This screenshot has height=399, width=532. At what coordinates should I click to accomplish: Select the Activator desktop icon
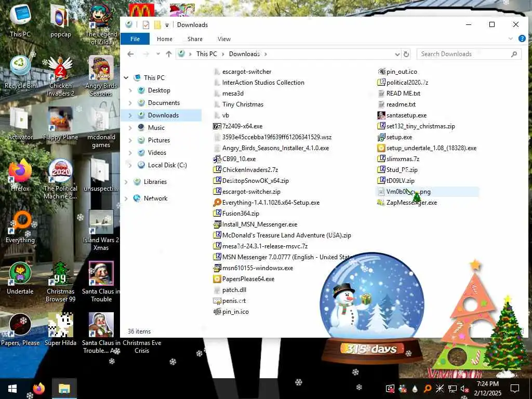pyautogui.click(x=20, y=124)
